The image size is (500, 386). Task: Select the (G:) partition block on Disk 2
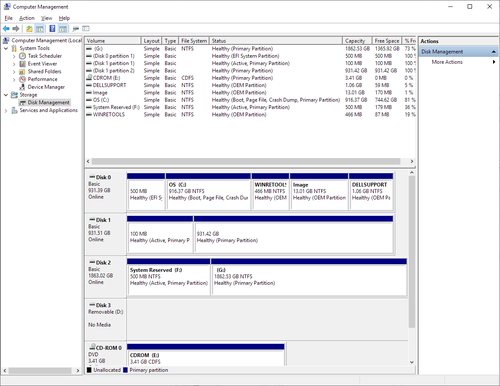309,277
